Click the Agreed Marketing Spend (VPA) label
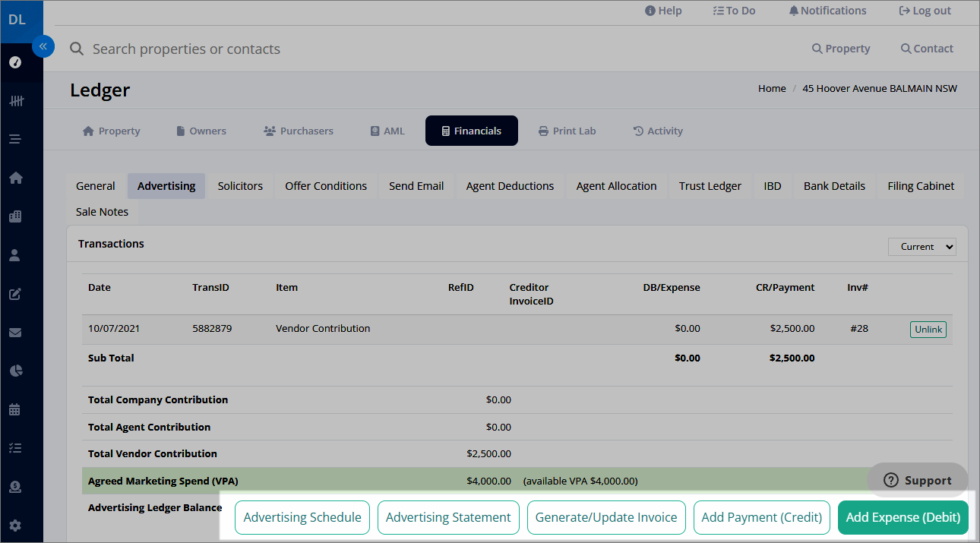This screenshot has height=543, width=980. [x=163, y=481]
